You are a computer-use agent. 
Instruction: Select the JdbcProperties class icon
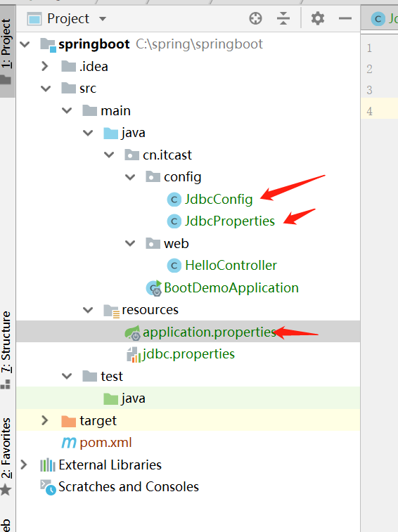click(174, 221)
